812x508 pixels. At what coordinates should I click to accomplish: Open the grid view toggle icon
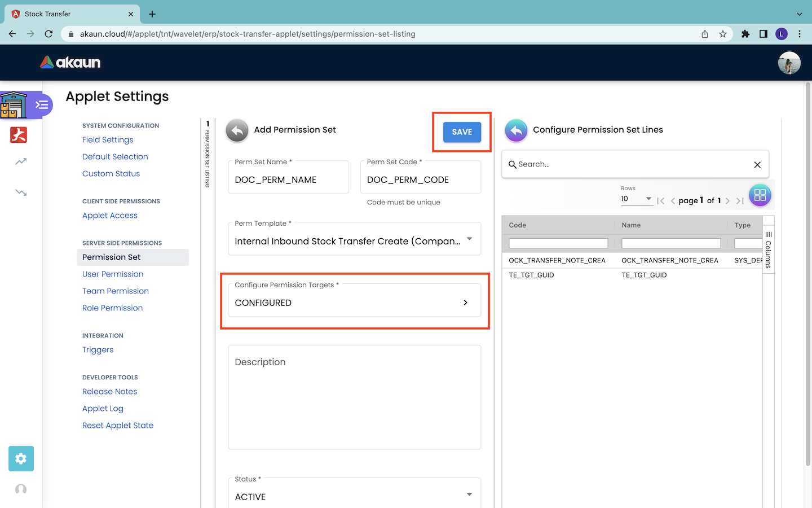coord(760,195)
